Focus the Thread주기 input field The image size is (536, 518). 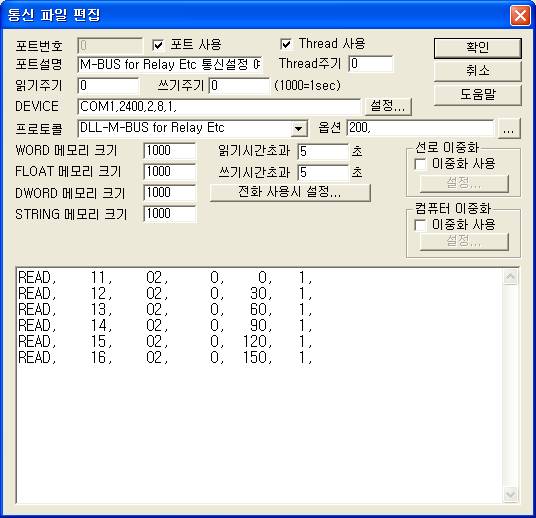pos(371,64)
